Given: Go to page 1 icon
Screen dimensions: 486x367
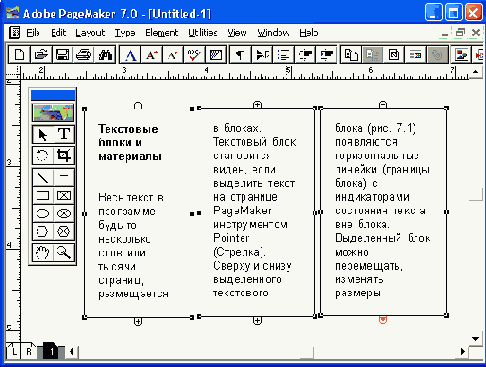Looking at the screenshot, I should (52, 351).
